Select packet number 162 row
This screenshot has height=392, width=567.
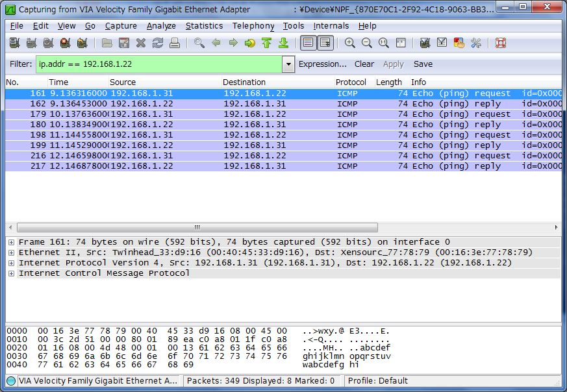[283, 104]
